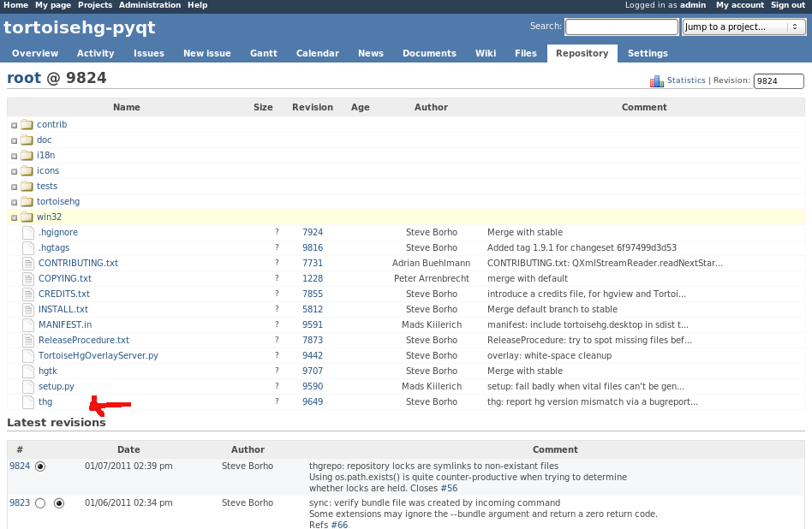
Task: Open issue #56 link in comment
Action: point(449,488)
